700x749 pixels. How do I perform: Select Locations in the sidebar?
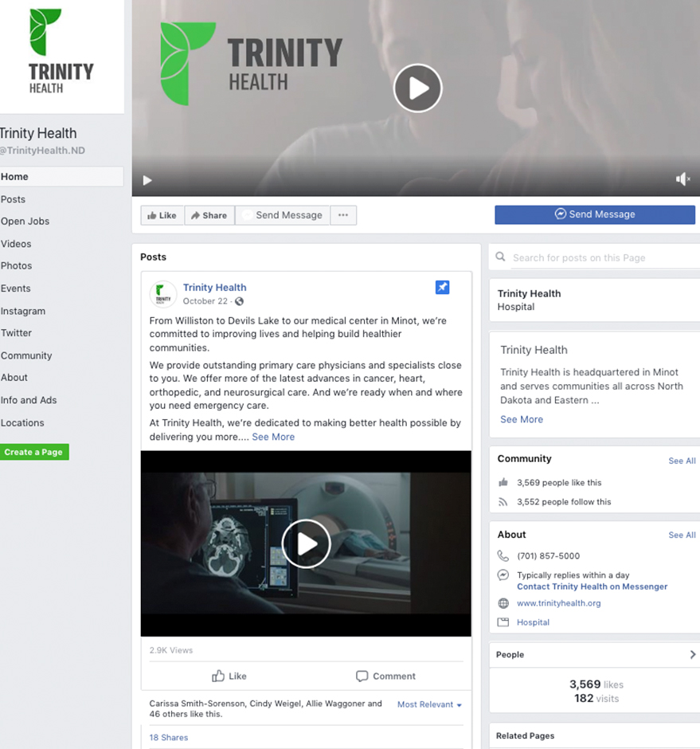(x=22, y=423)
